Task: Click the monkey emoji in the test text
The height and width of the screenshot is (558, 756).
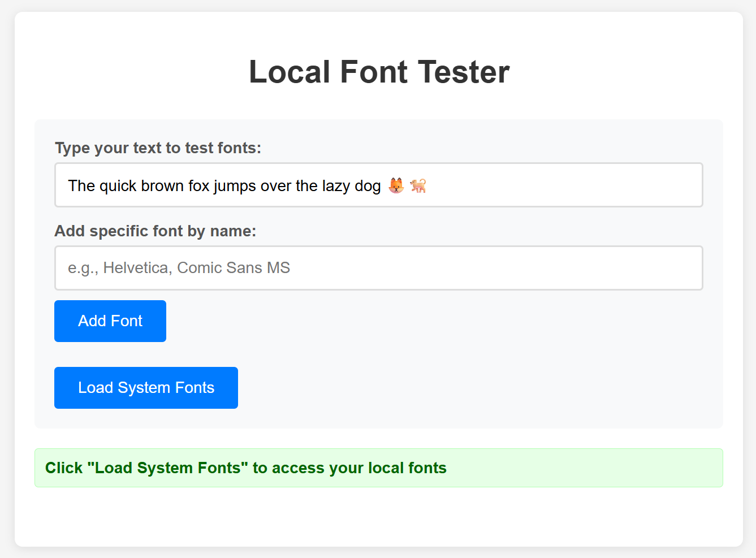Action: click(417, 185)
